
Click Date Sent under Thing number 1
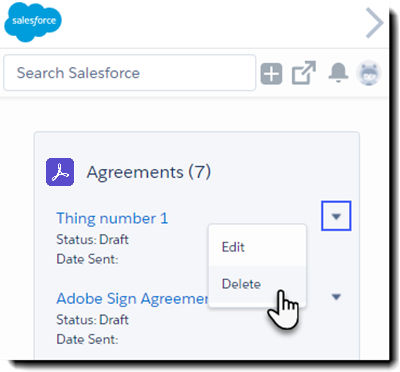pyautogui.click(x=87, y=259)
